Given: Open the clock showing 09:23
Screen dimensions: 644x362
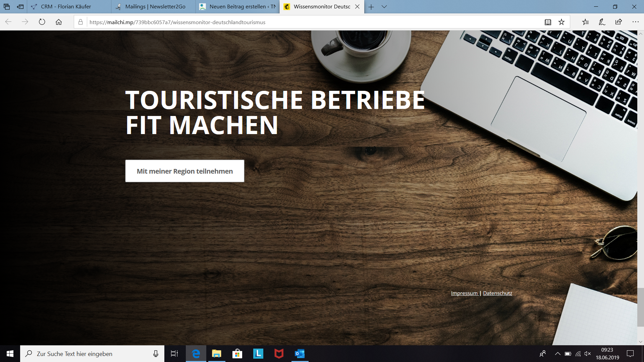Looking at the screenshot, I should pos(607,354).
